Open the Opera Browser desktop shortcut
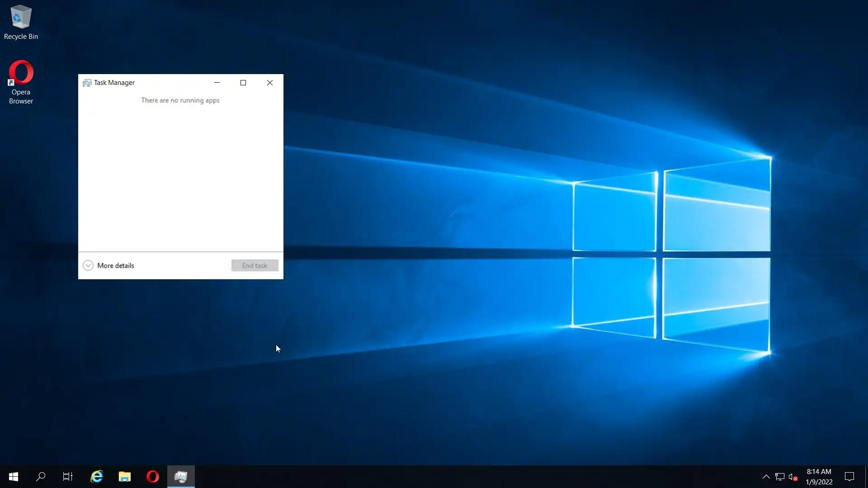868x488 pixels. [21, 81]
